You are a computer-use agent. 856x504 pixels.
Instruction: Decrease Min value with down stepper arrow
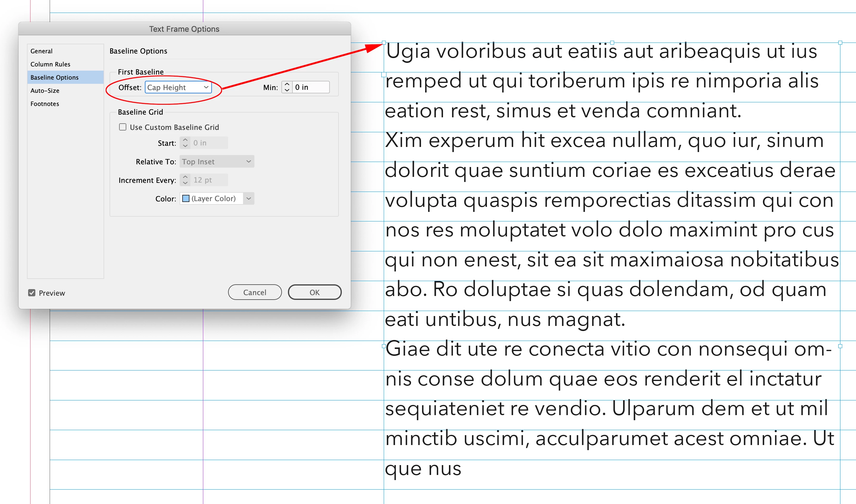(287, 90)
